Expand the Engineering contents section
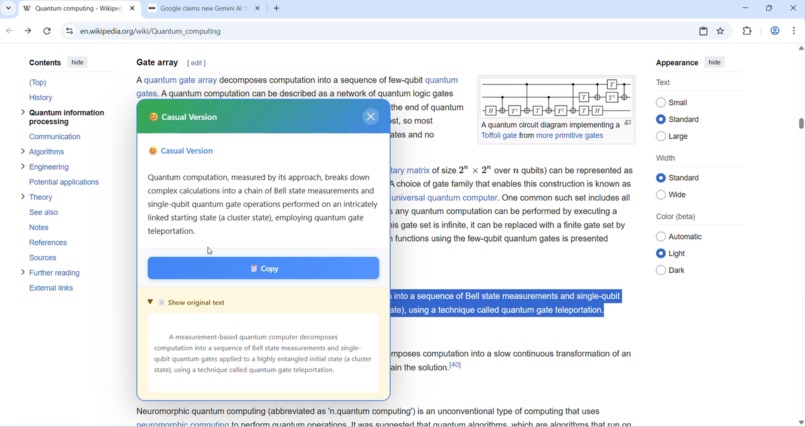Screen dimensions: 806x427 click(23, 166)
